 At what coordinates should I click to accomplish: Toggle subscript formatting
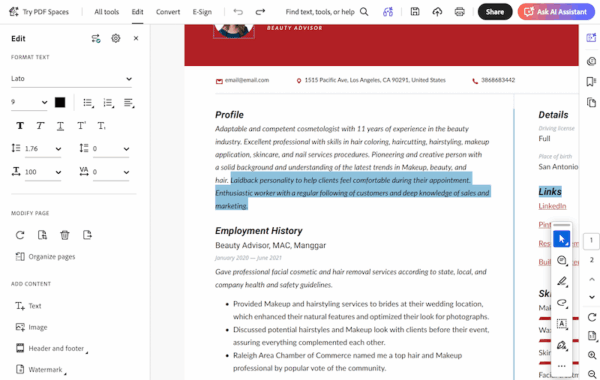(x=101, y=126)
